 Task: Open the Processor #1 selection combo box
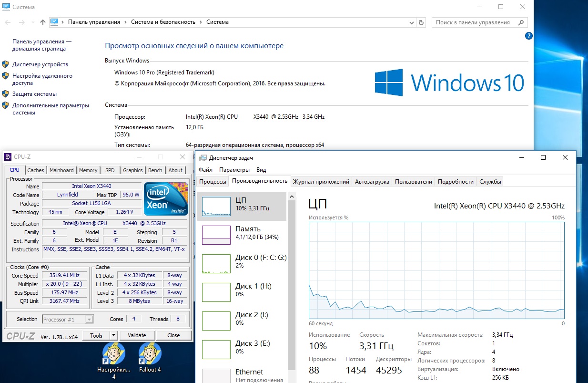point(68,319)
